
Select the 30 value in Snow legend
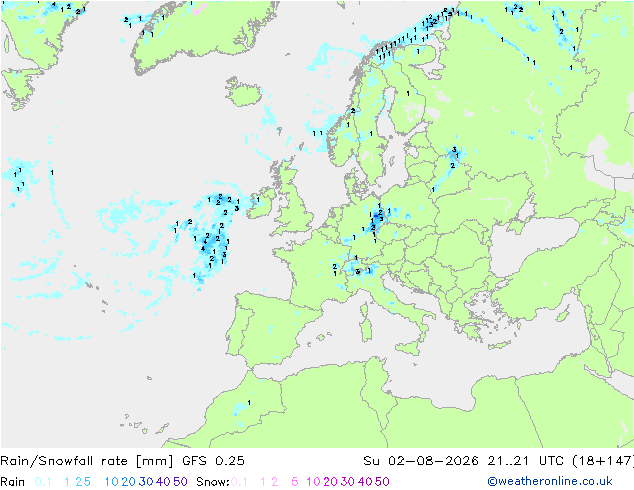[348, 482]
